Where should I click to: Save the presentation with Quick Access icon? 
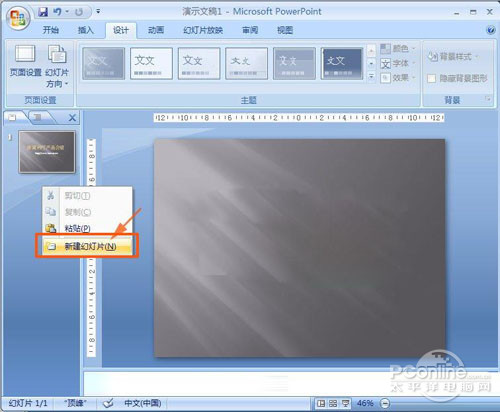click(x=43, y=12)
